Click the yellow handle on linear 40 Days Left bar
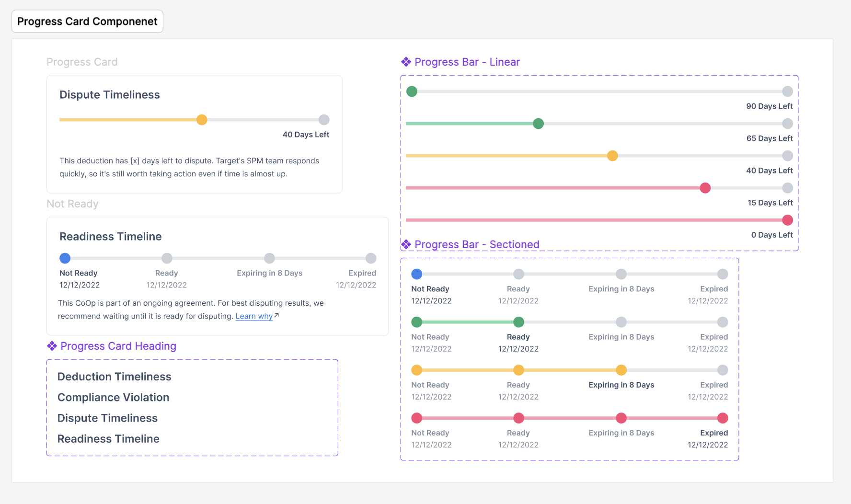 tap(612, 156)
